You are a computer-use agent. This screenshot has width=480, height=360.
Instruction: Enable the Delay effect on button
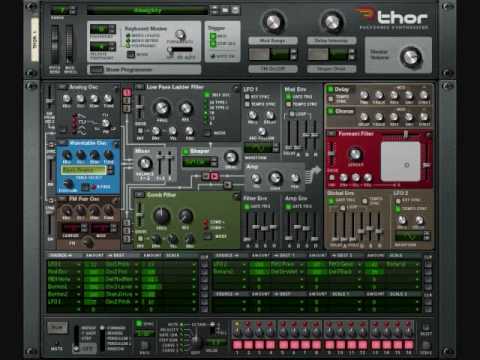pyautogui.click(x=330, y=89)
